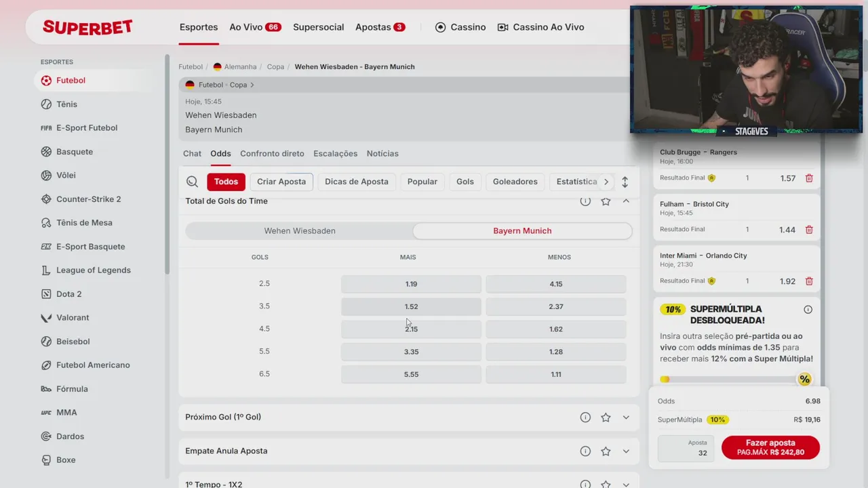Delete the Fulham - Bristol City selection

pyautogui.click(x=809, y=230)
